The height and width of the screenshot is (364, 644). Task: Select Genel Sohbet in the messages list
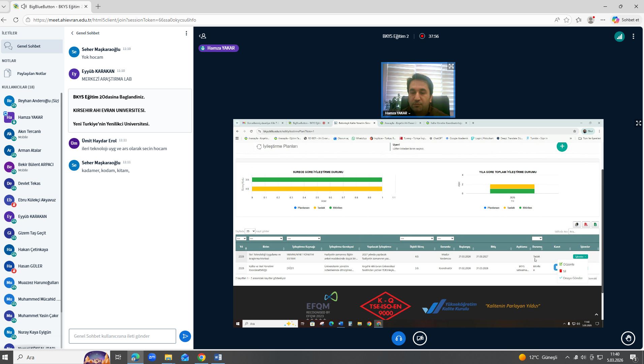32,46
